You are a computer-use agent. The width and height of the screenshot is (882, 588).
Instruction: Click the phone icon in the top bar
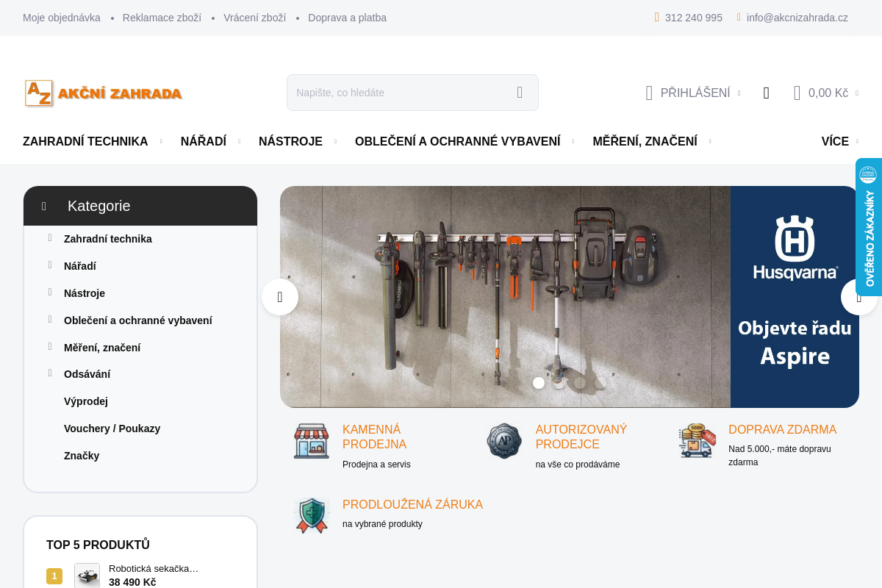[x=657, y=17]
